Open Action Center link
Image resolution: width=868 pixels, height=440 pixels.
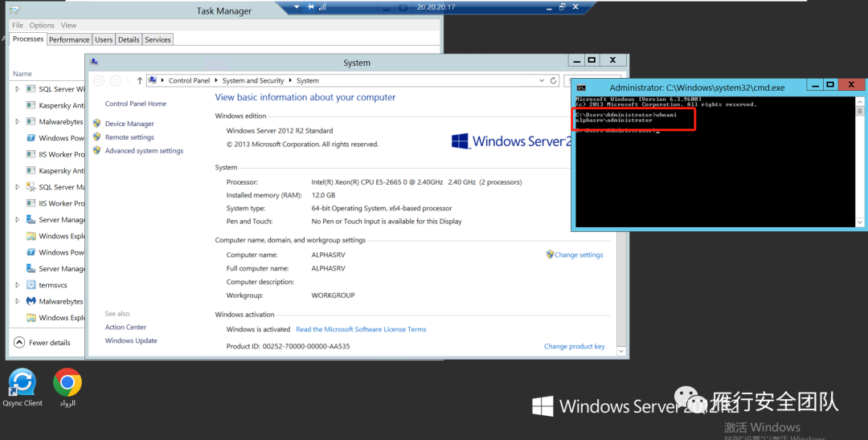click(125, 328)
